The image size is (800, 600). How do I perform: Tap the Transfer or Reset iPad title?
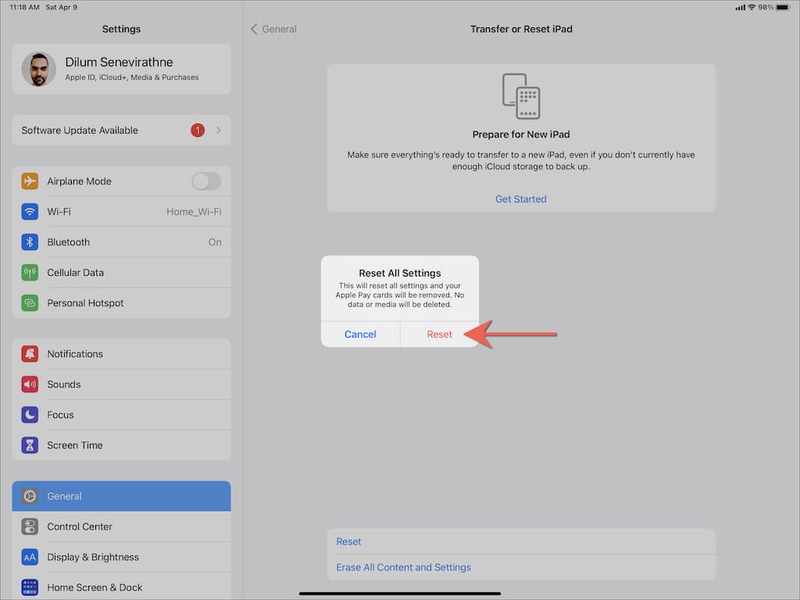(x=521, y=29)
